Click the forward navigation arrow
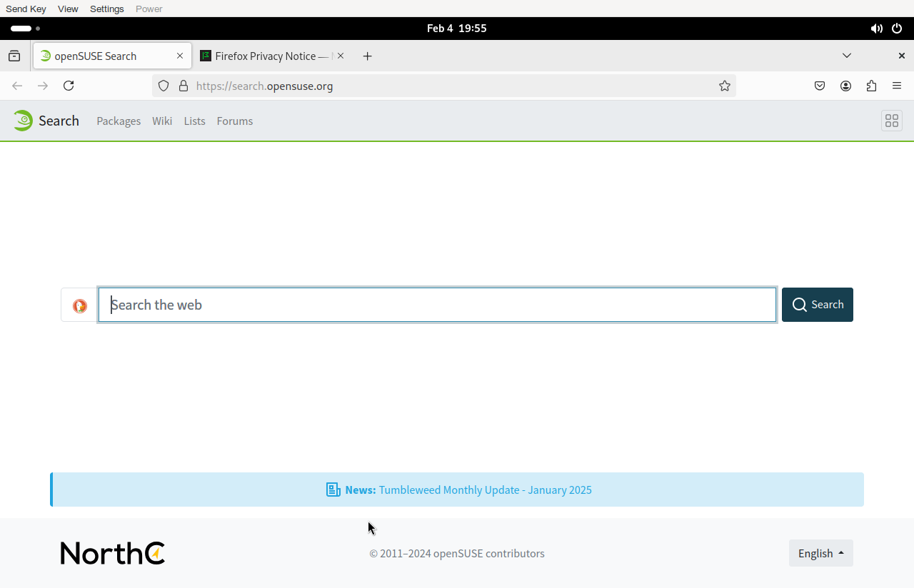Viewport: 914px width, 588px height. point(43,86)
